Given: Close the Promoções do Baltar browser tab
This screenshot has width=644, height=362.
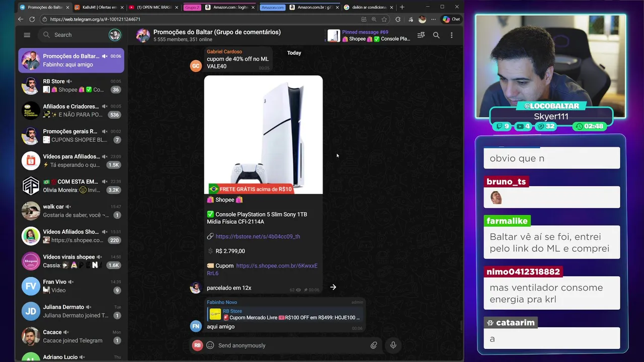Looking at the screenshot, I should point(67,7).
